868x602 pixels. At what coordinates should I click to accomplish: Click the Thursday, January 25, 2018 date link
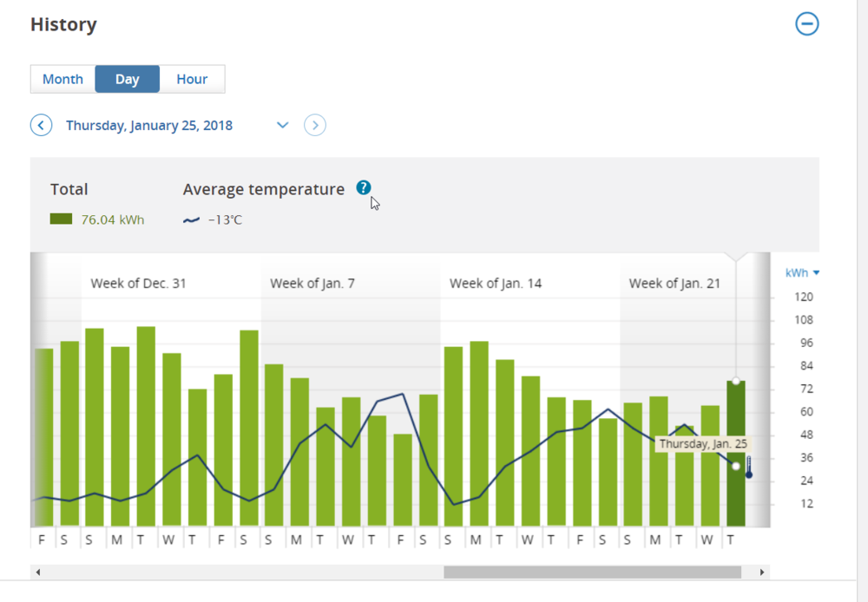pyautogui.click(x=149, y=126)
